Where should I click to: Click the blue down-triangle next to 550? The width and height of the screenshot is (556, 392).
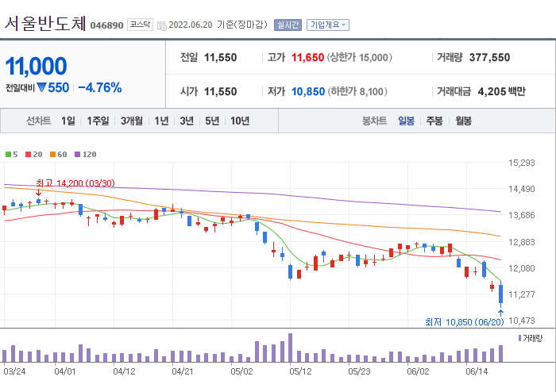pos(41,87)
